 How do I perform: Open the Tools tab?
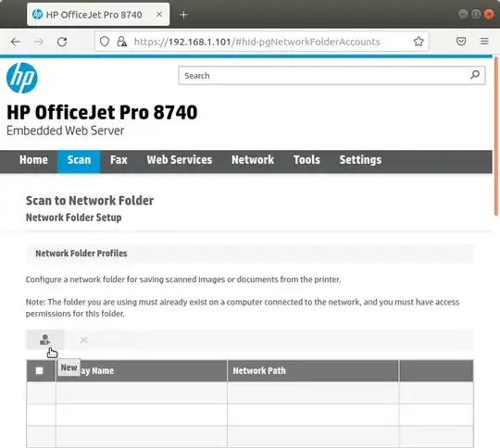306,160
